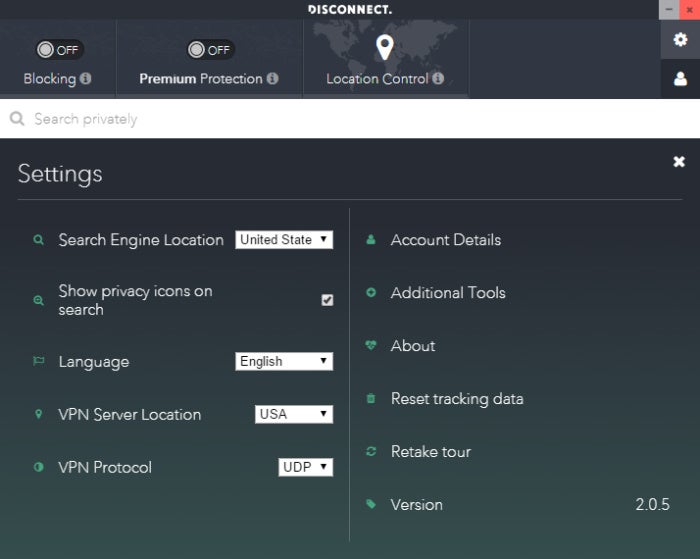Click the Additional Tools plus icon

(371, 292)
